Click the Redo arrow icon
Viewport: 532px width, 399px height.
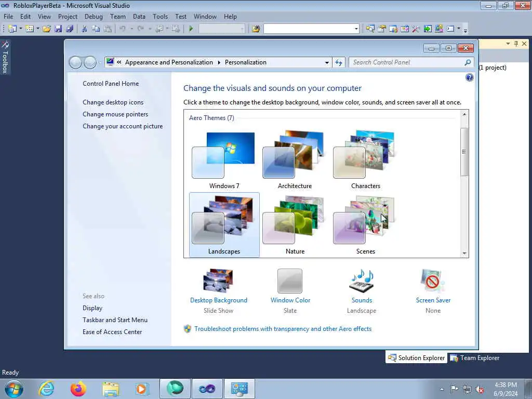[x=140, y=29]
